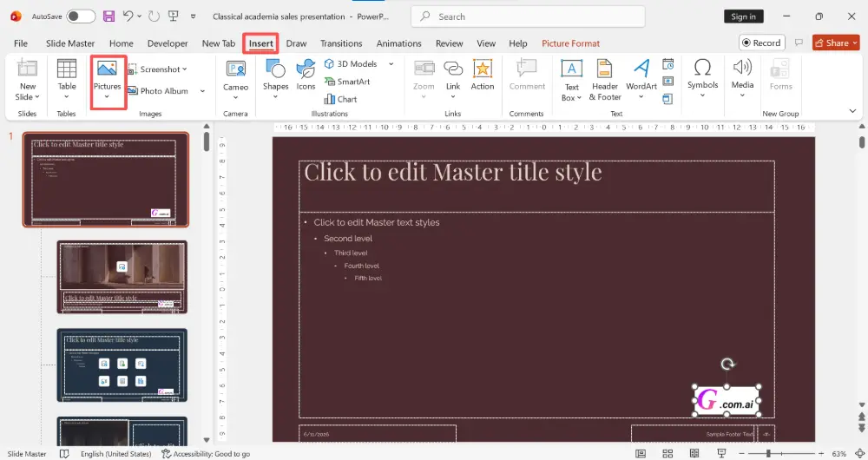Click the rotate handle above the logo
868x460 pixels.
click(x=727, y=364)
